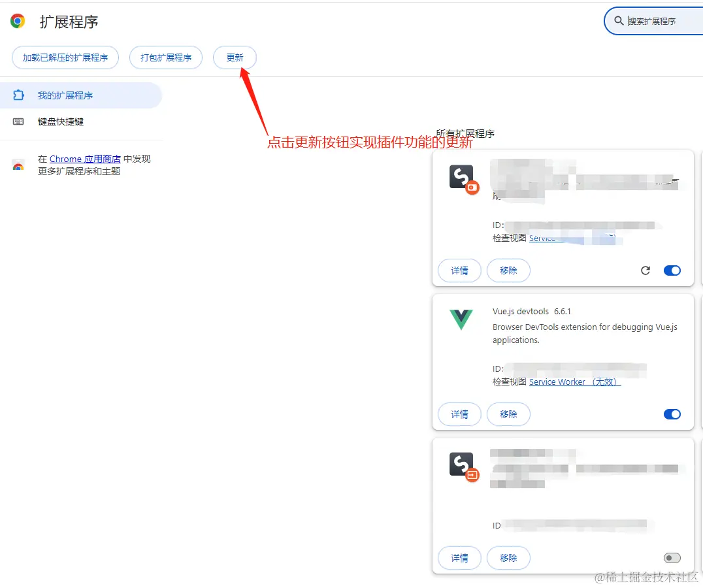
Task: Click the 加载已解压的扩展程序 button
Action: 65,57
